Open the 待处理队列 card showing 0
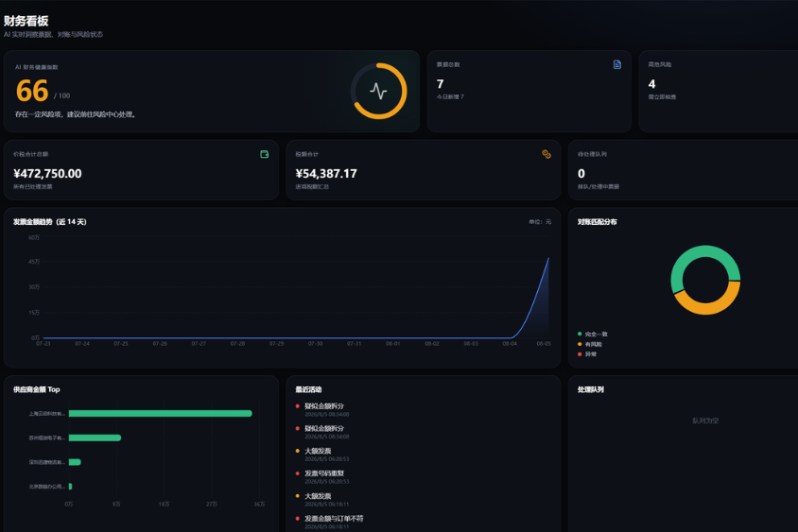Image resolution: width=798 pixels, height=532 pixels. [x=683, y=170]
